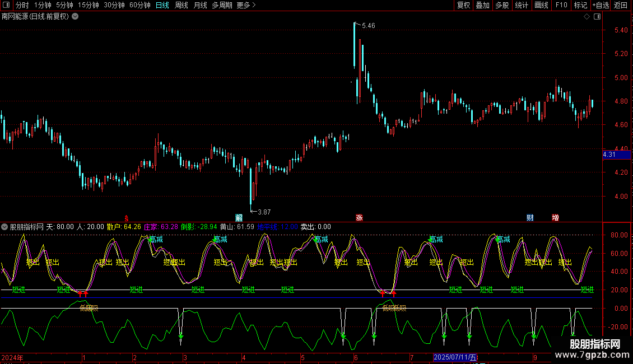Screen dimensions: 633x364
Task: Open the 画线 drawing tools
Action: point(541,5)
